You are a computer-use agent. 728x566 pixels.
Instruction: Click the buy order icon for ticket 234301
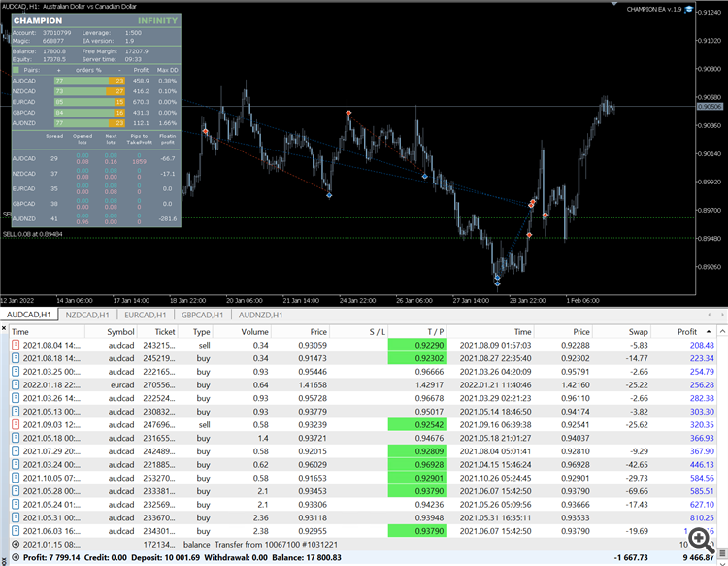pos(16,531)
